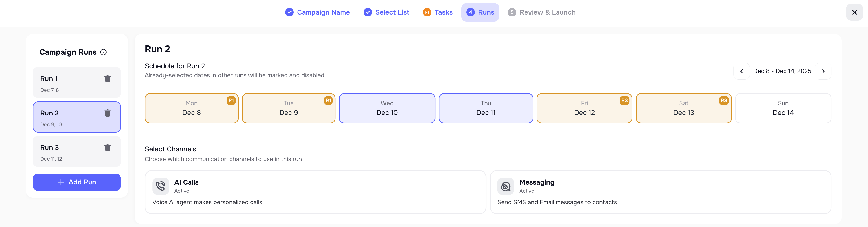This screenshot has width=868, height=227.
Task: Select Sun Dec 14 for this run
Action: [783, 108]
